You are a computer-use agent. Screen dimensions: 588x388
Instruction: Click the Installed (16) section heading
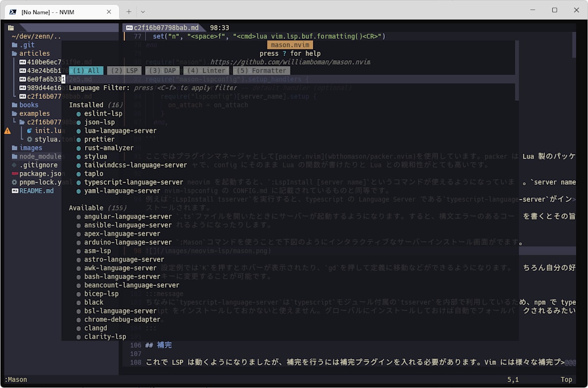pyautogui.click(x=96, y=105)
